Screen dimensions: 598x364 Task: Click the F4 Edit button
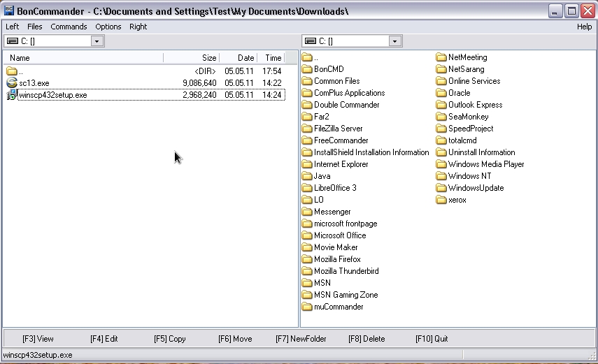(104, 338)
